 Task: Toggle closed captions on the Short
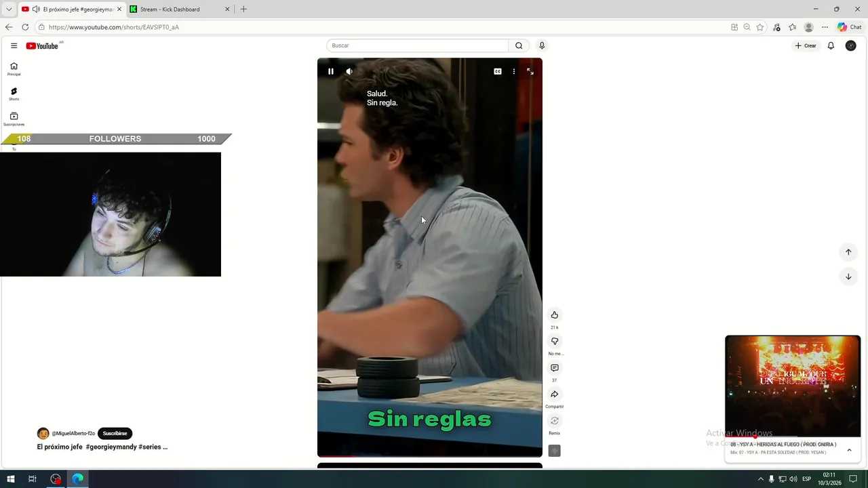[x=497, y=71]
